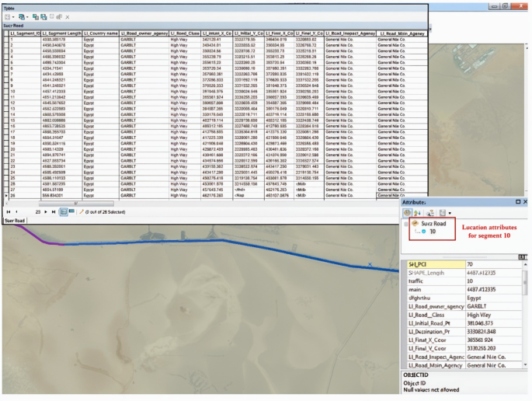Click the Switch Selection icon

click(x=44, y=16)
